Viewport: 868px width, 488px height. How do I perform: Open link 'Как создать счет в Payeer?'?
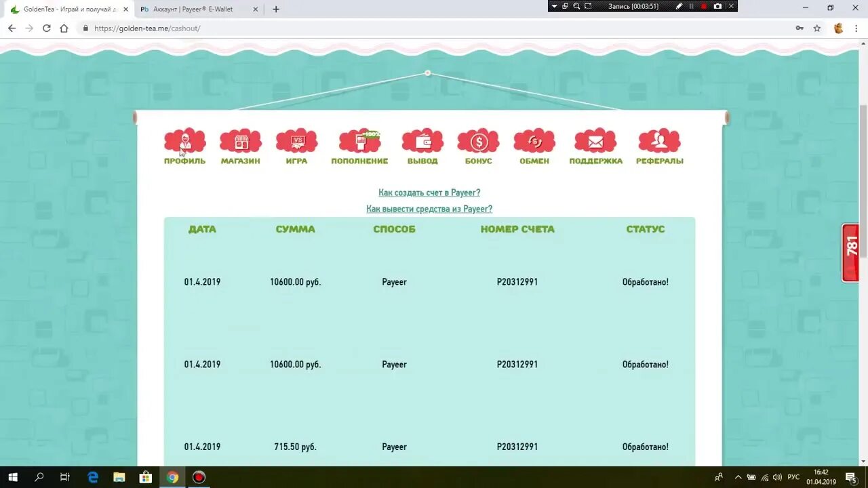pos(429,193)
